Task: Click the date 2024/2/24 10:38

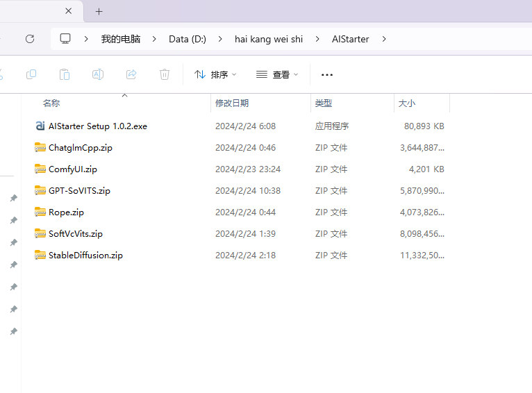Action: coord(248,191)
